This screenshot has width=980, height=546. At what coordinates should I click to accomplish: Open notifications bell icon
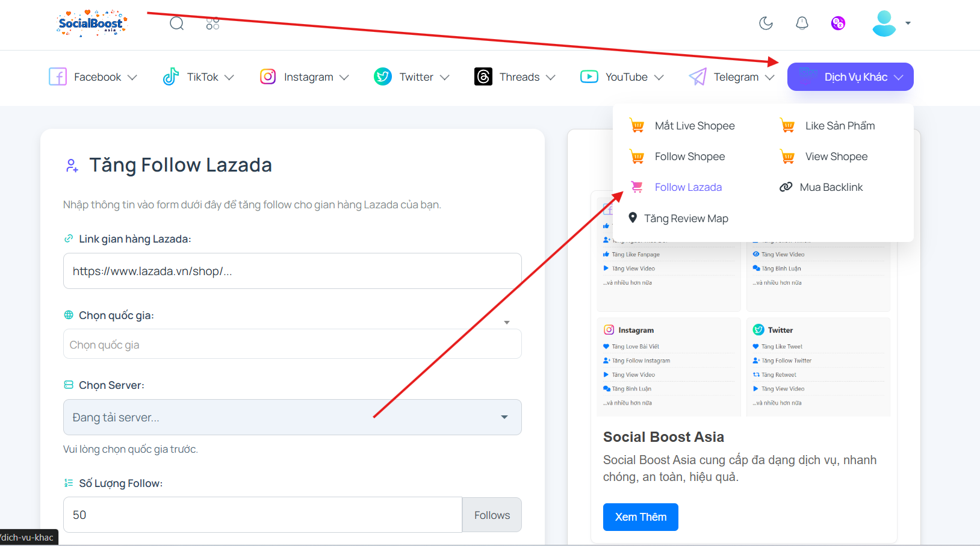point(802,23)
